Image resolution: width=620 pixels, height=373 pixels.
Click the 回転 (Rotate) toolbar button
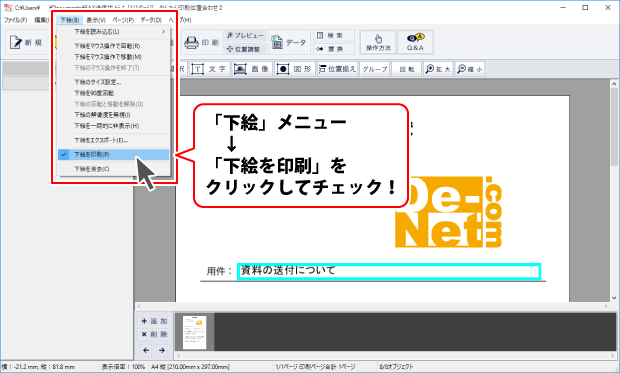pos(406,69)
